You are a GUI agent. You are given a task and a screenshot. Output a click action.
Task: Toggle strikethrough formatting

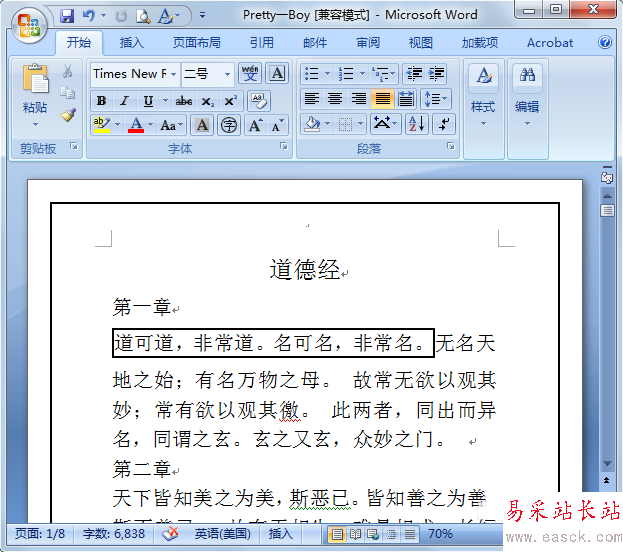click(x=184, y=101)
